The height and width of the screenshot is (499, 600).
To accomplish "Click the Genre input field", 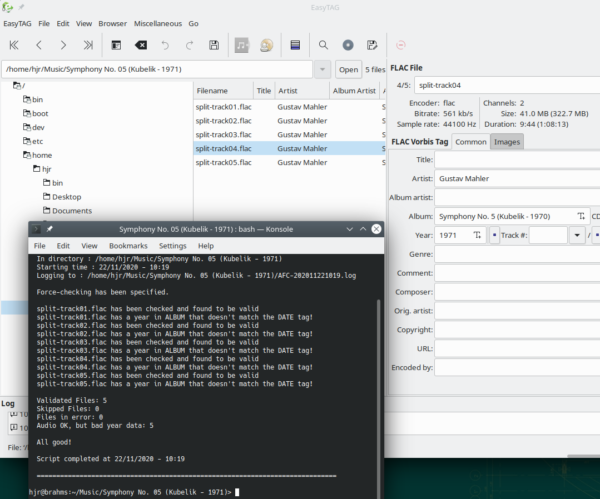I will point(517,254).
